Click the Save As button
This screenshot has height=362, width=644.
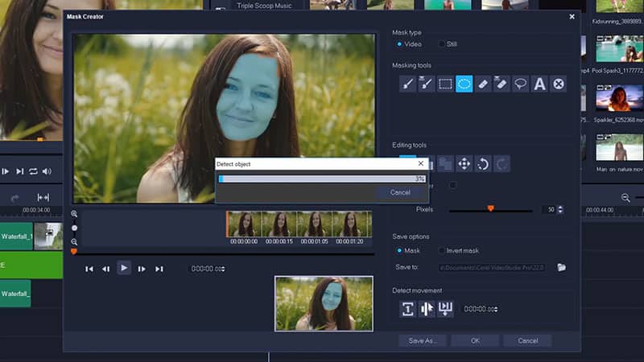(423, 340)
